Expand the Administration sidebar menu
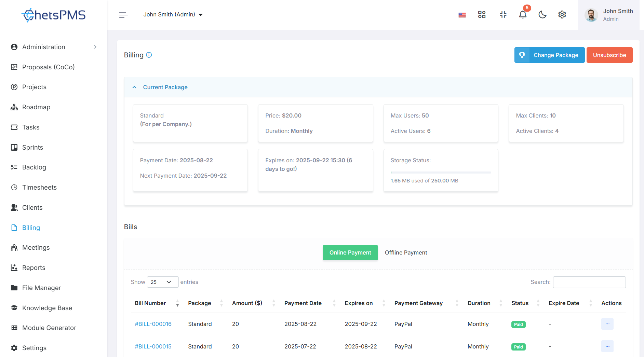The height and width of the screenshot is (357, 644). coord(54,47)
